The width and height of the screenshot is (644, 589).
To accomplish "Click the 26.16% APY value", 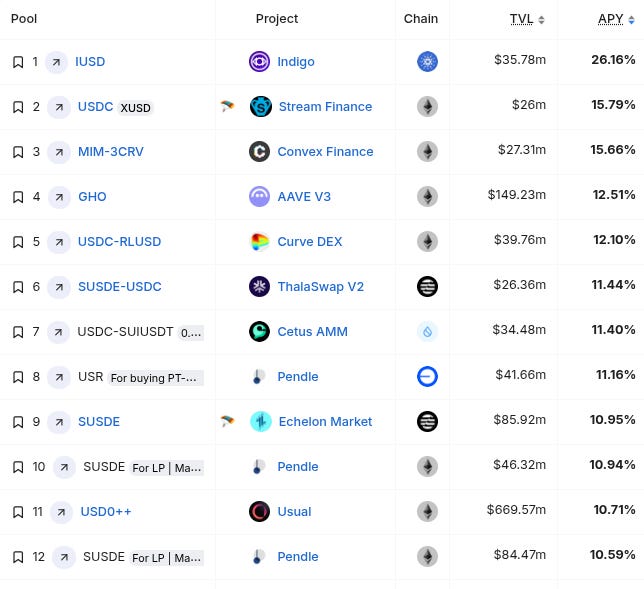I will pyautogui.click(x=613, y=60).
